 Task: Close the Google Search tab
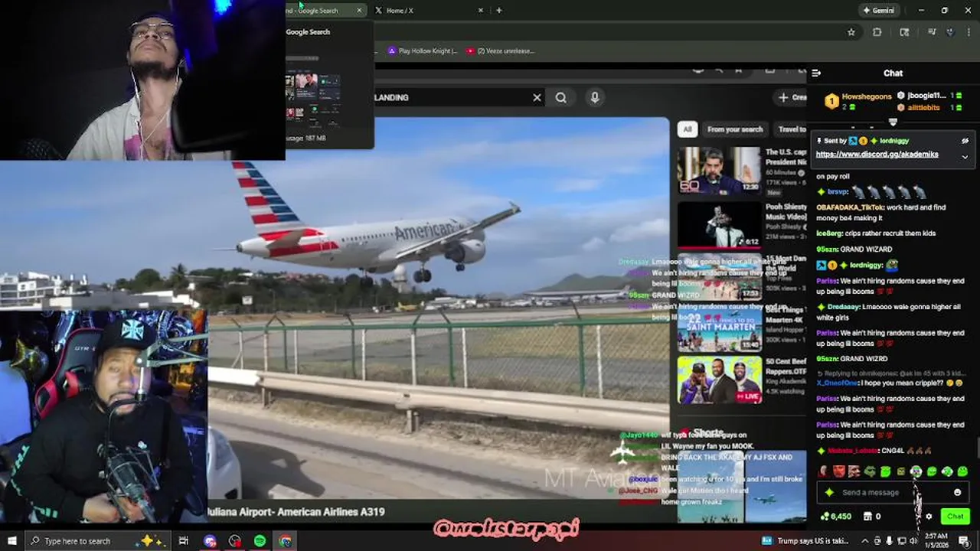point(359,11)
